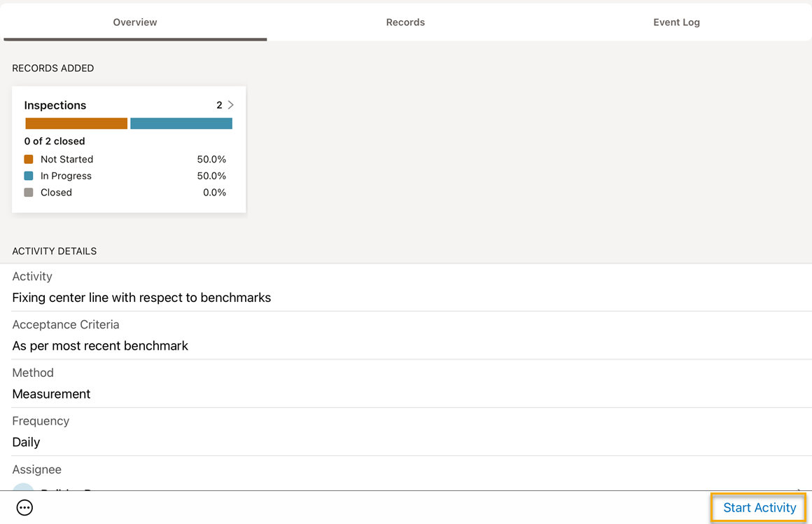Open assignee details using the row chevron

[x=799, y=488]
